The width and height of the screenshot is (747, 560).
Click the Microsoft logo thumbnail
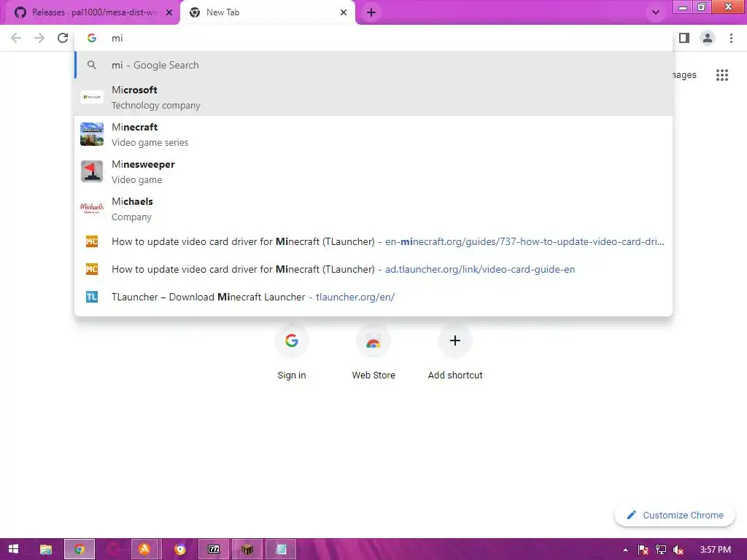click(x=92, y=97)
